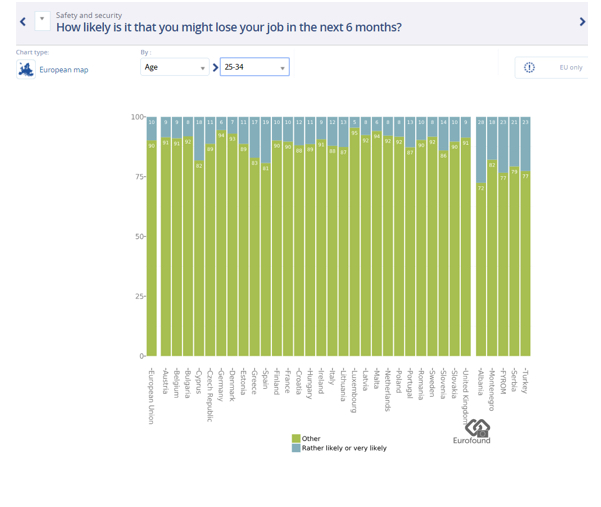Go to the next question arrow

click(x=582, y=21)
